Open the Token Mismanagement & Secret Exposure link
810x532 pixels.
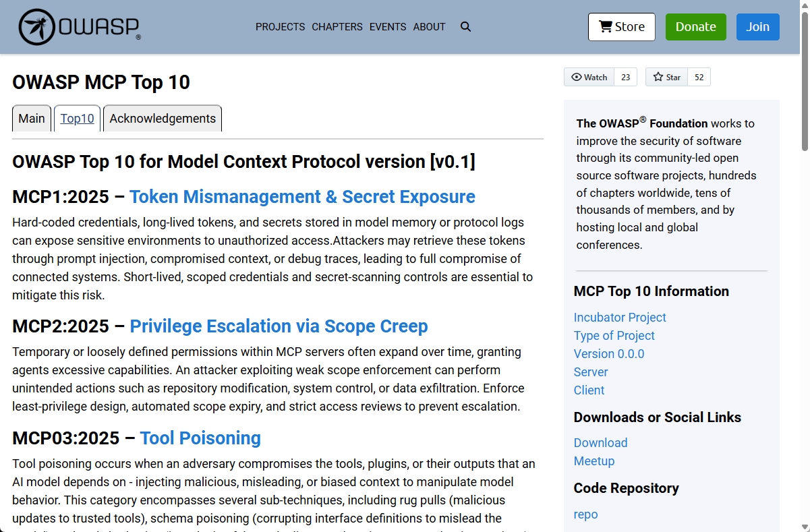coord(303,197)
